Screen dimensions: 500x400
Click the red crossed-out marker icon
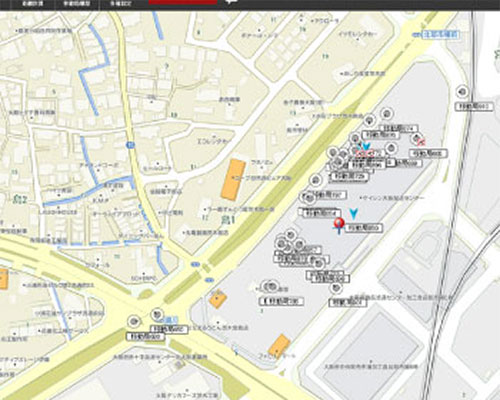[421, 142]
